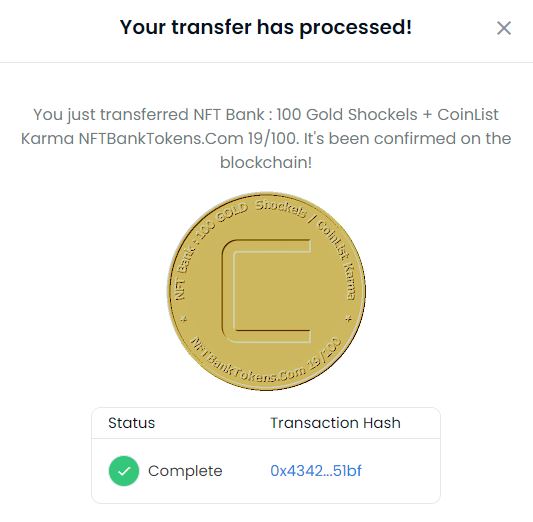Click the green checkmark status icon

coord(124,471)
